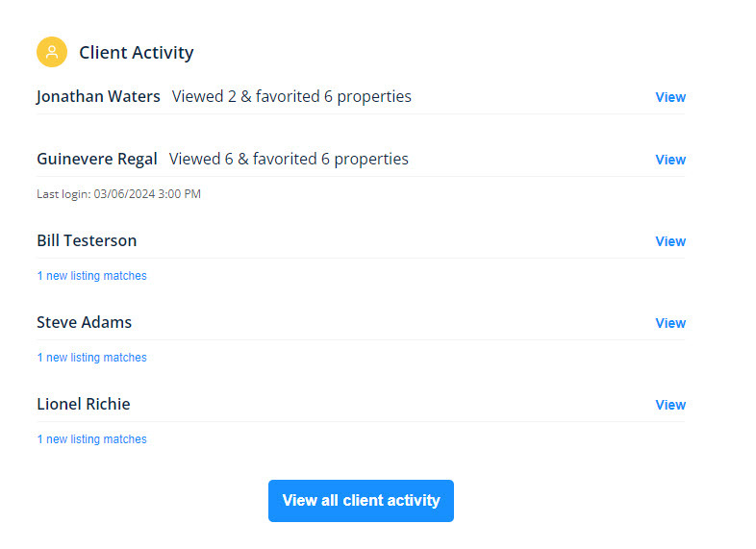This screenshot has width=756, height=549.
Task: Click the View all client activity button
Action: point(361,500)
